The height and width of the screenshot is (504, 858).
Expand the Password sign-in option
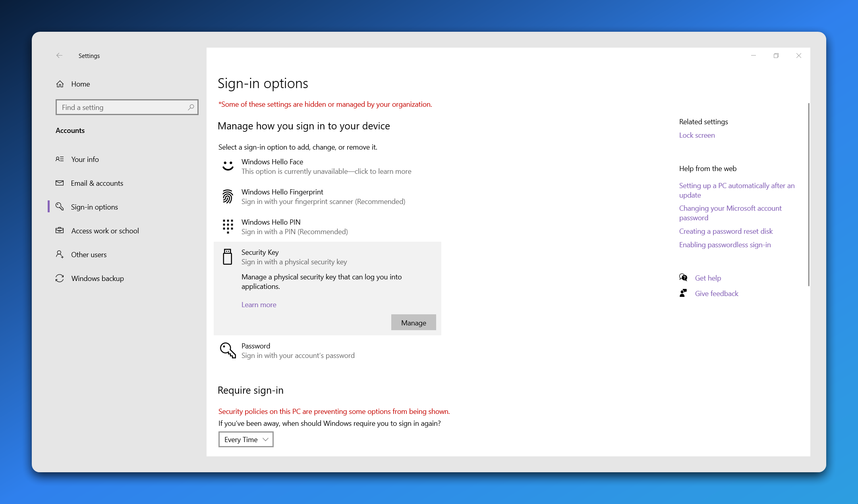(327, 350)
